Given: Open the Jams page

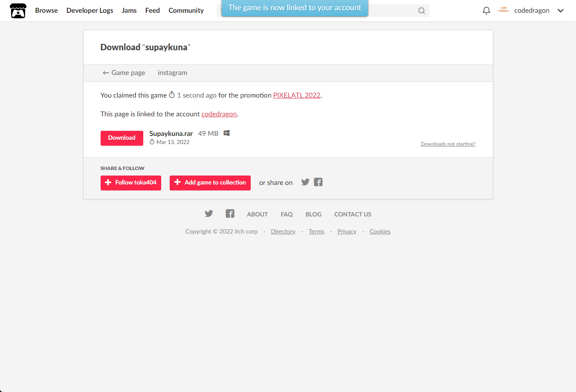Looking at the screenshot, I should pos(129,11).
